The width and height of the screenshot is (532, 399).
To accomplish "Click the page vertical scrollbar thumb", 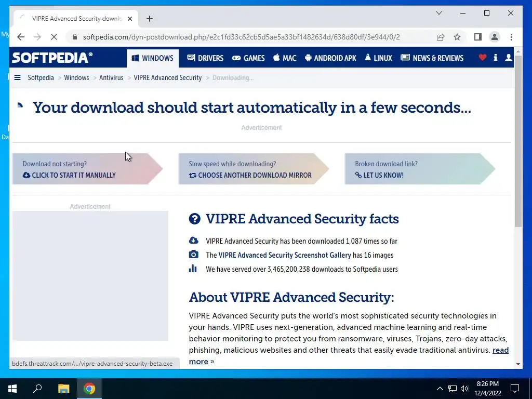I will 518,141.
